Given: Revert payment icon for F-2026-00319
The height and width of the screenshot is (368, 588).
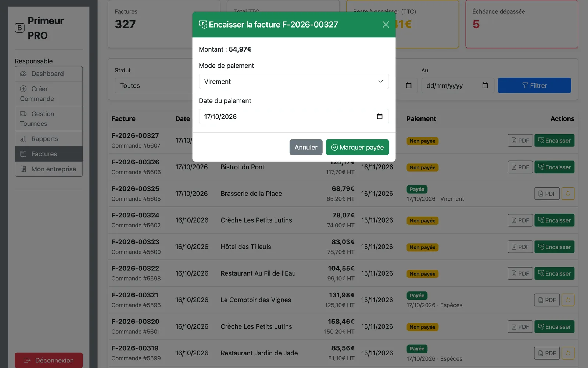Looking at the screenshot, I should coord(568,353).
